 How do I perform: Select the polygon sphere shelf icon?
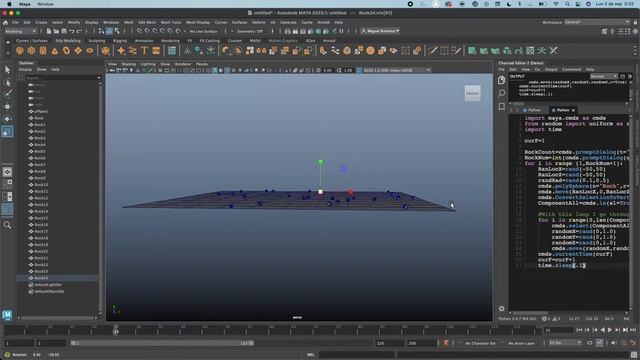pos(20,51)
